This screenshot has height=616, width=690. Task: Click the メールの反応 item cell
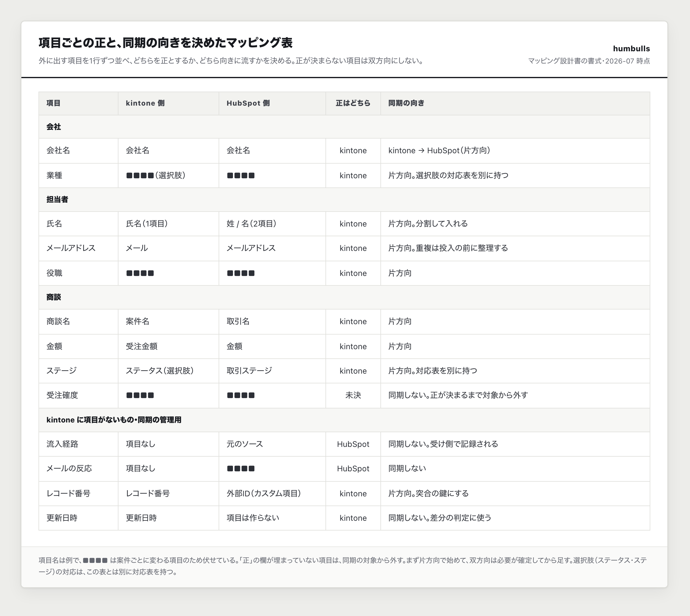(78, 469)
